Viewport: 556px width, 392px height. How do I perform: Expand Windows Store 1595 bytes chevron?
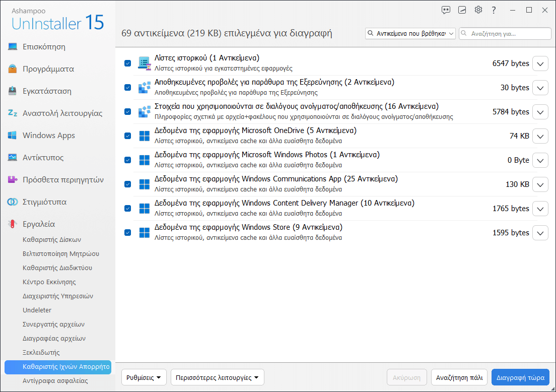pyautogui.click(x=540, y=233)
